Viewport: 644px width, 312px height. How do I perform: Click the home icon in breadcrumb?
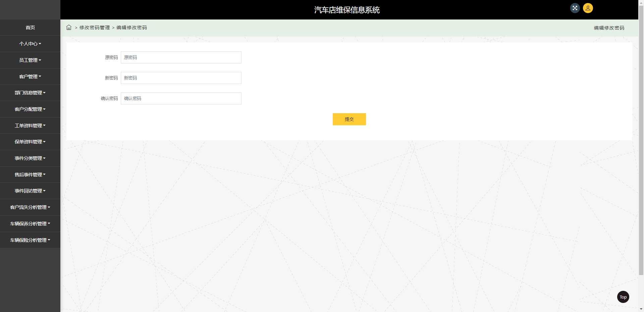[69, 28]
